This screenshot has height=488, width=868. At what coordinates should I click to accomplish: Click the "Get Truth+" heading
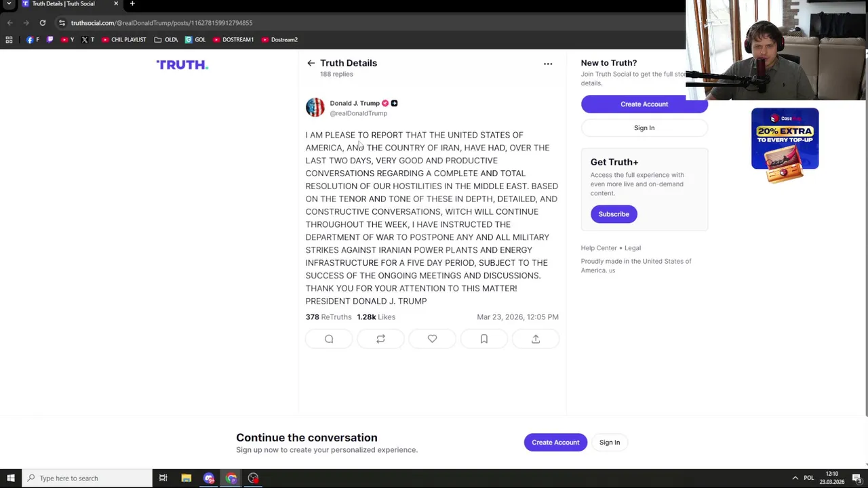coord(614,162)
